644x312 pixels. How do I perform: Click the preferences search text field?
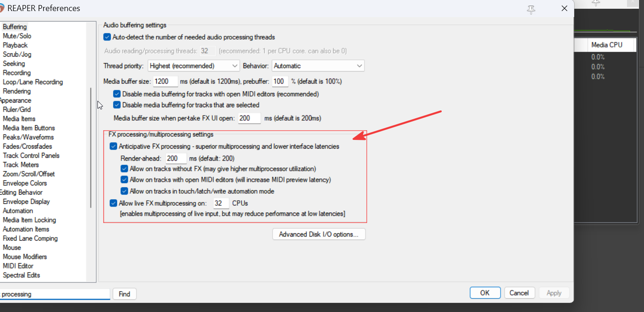pos(55,294)
